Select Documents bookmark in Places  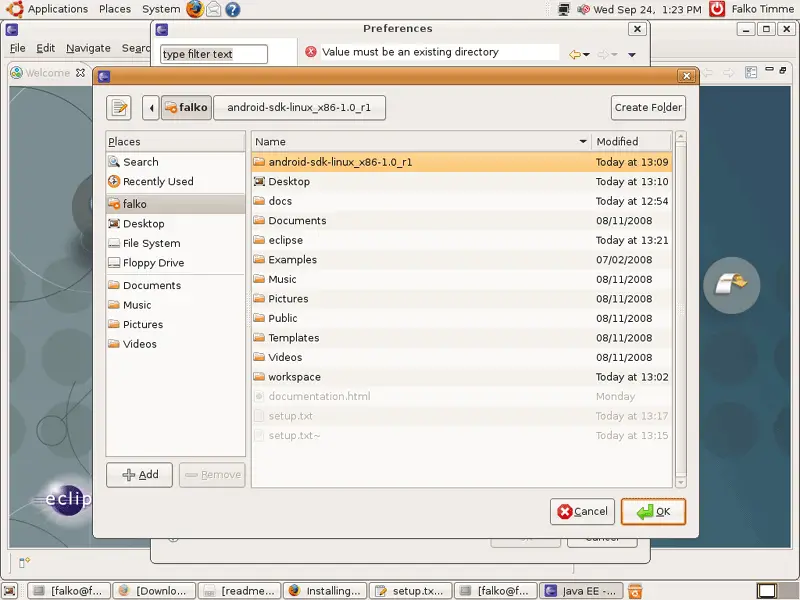coord(176,286)
